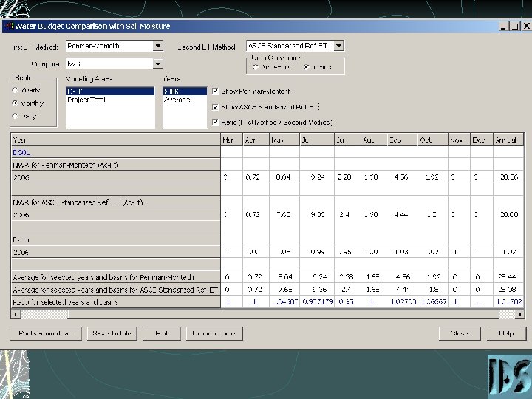
Task: Click the 28.56 Annual value for Penman-Monteith 2006
Action: click(x=508, y=177)
